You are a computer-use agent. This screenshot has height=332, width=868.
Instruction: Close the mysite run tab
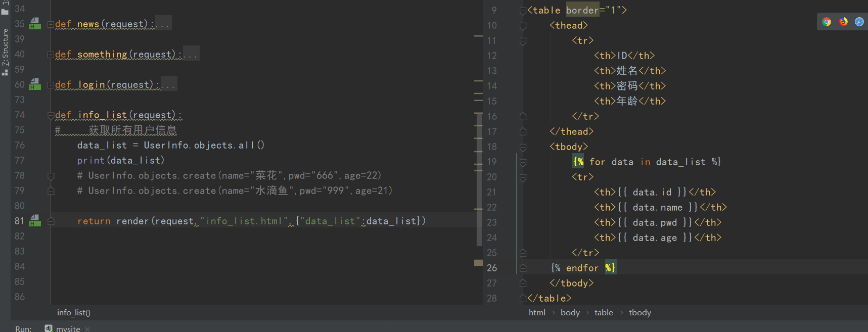(87, 329)
